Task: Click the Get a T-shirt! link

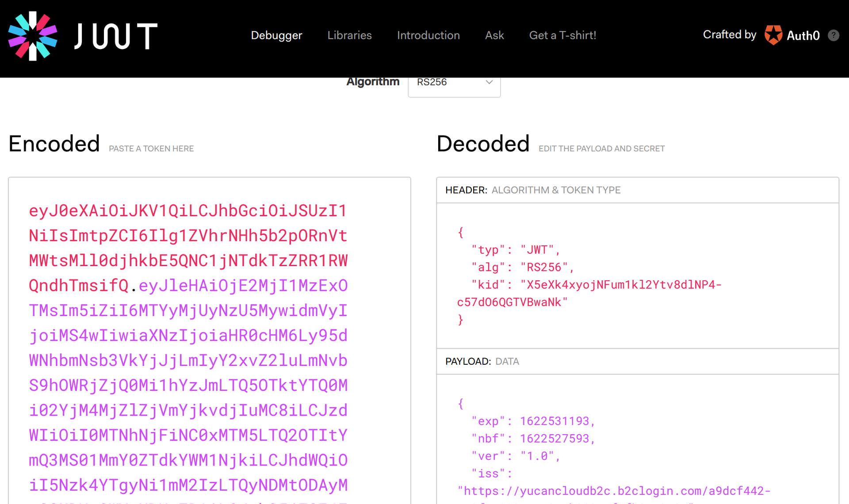Action: point(562,35)
